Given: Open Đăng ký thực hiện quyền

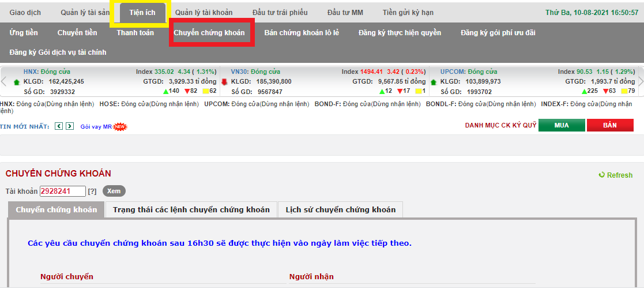Looking at the screenshot, I should (x=400, y=32).
